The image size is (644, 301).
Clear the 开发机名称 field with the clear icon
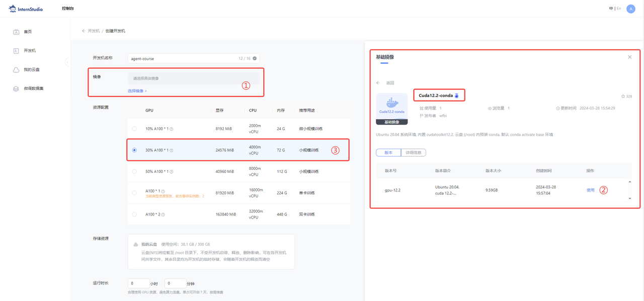pyautogui.click(x=255, y=59)
